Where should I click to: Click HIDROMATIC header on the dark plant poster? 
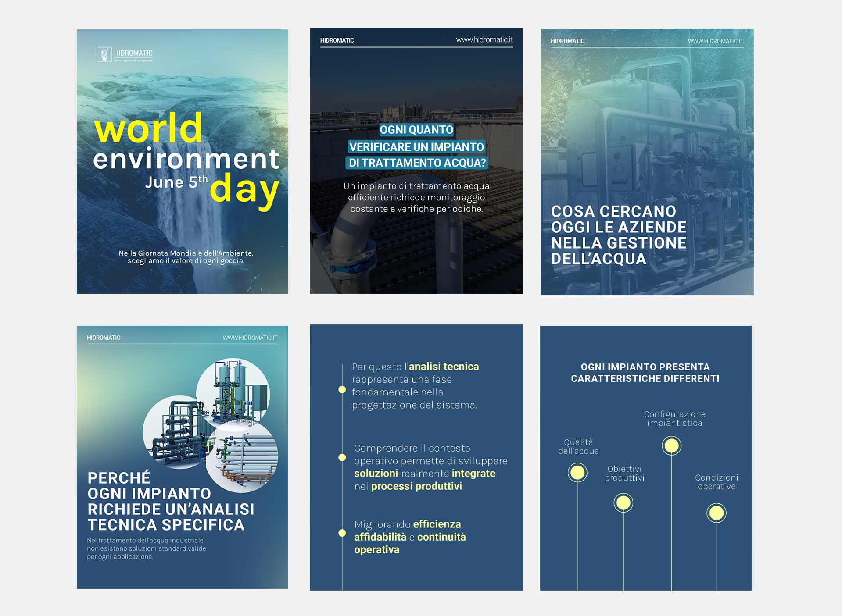pos(337,40)
